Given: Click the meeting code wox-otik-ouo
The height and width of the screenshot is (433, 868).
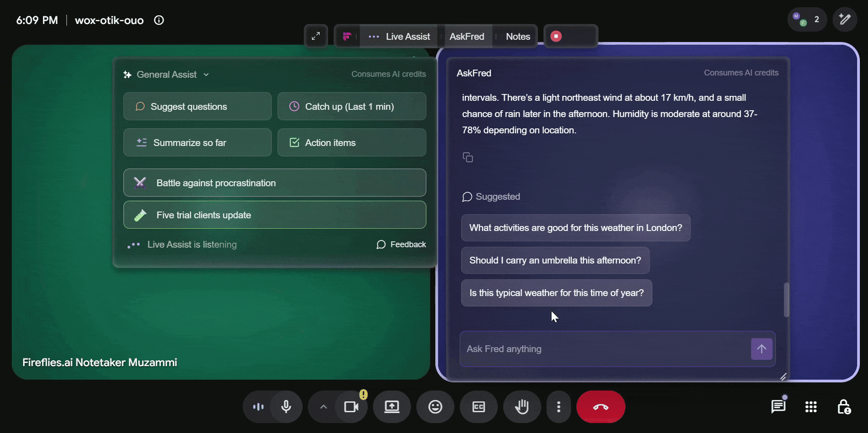Looking at the screenshot, I should [x=109, y=20].
